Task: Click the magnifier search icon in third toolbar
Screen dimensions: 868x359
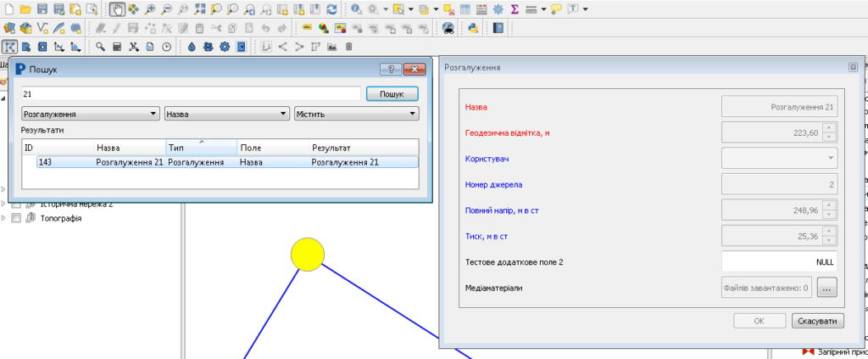Action: tap(100, 47)
